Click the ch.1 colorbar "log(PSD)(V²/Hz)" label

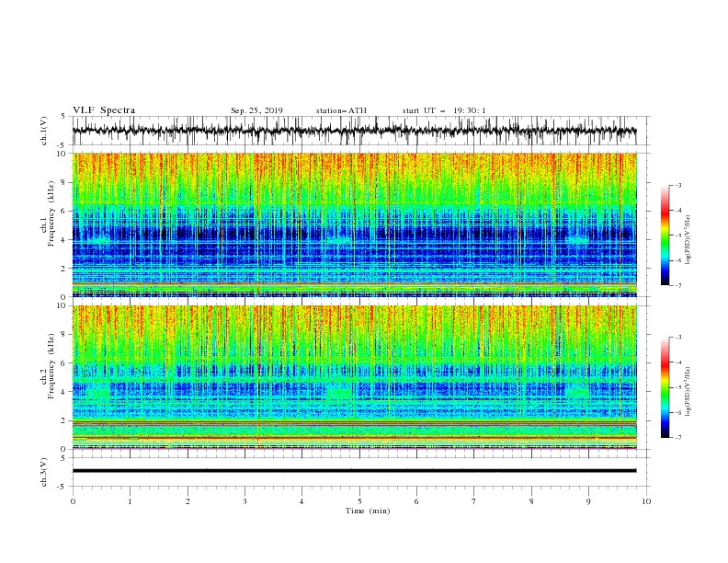tap(688, 239)
